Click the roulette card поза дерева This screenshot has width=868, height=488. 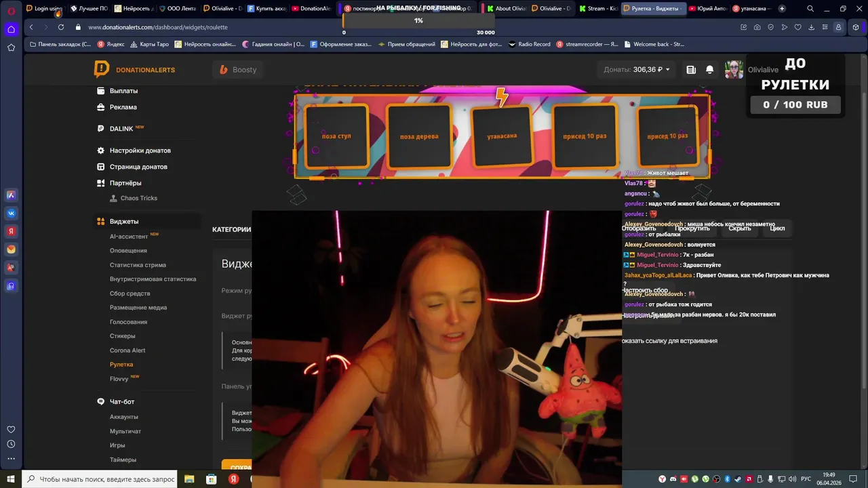click(419, 136)
